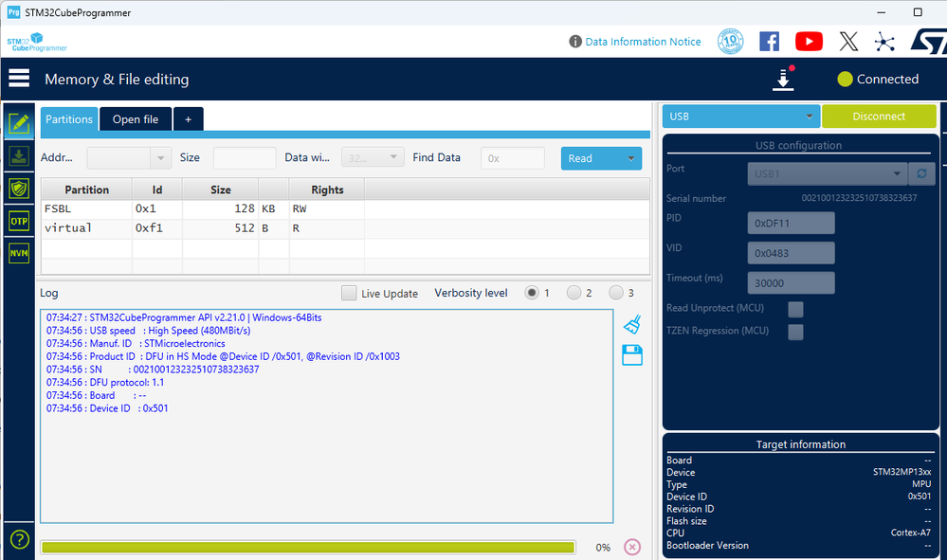The image size is (947, 560).
Task: Click the Size input field
Action: tap(245, 158)
